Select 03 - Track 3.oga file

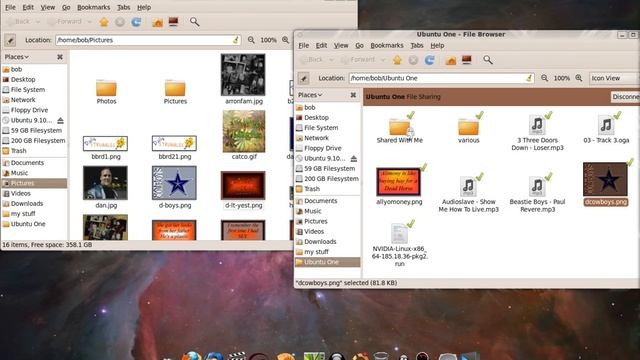click(606, 128)
